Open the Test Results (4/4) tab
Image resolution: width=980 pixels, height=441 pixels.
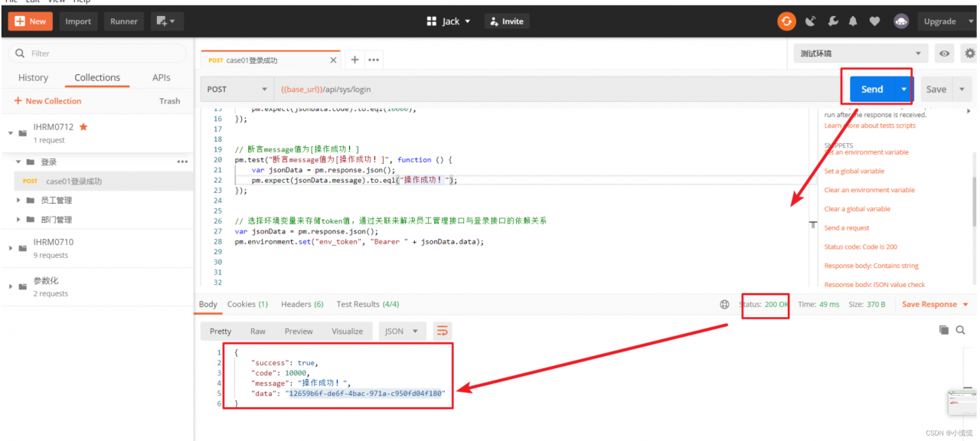click(367, 304)
